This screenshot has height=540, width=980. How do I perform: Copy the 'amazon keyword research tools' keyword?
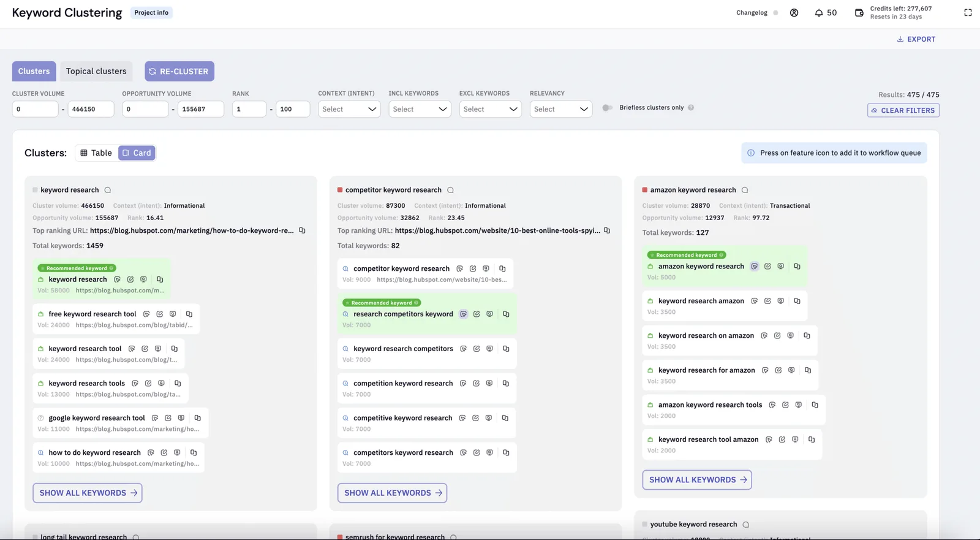tap(815, 405)
